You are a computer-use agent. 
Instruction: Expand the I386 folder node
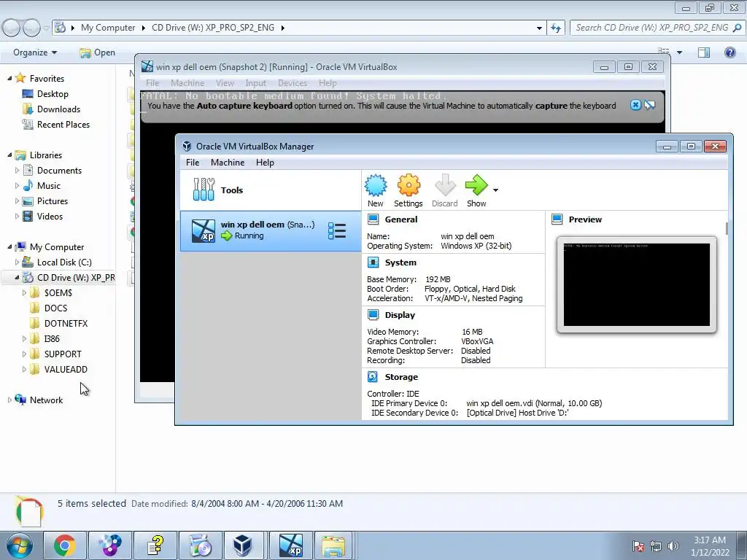(x=24, y=339)
